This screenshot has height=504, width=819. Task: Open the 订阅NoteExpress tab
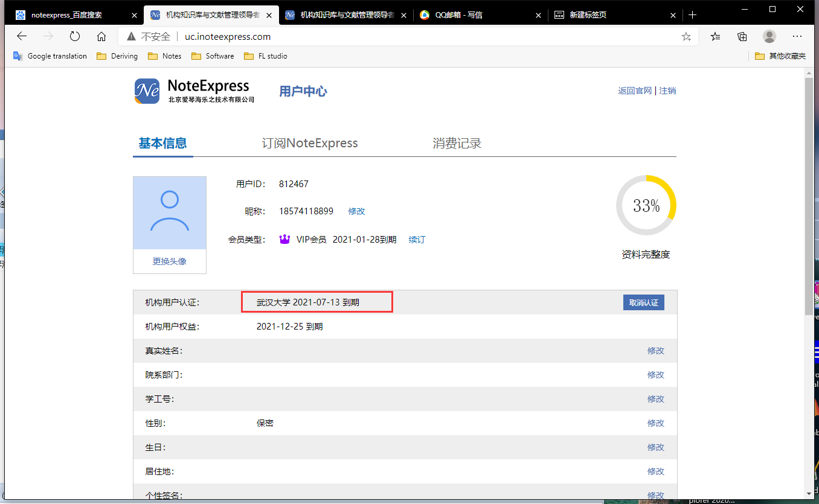point(310,144)
